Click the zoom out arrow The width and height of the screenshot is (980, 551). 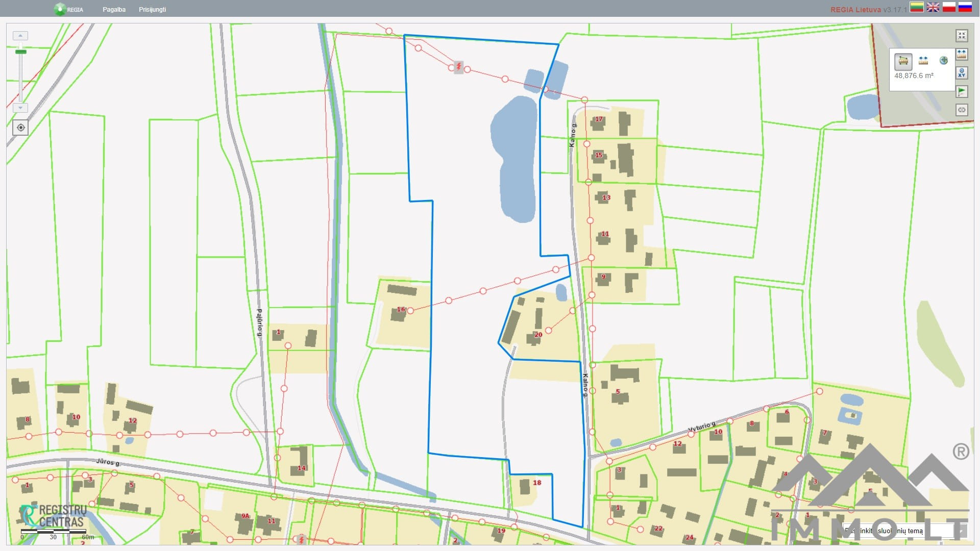(x=20, y=108)
